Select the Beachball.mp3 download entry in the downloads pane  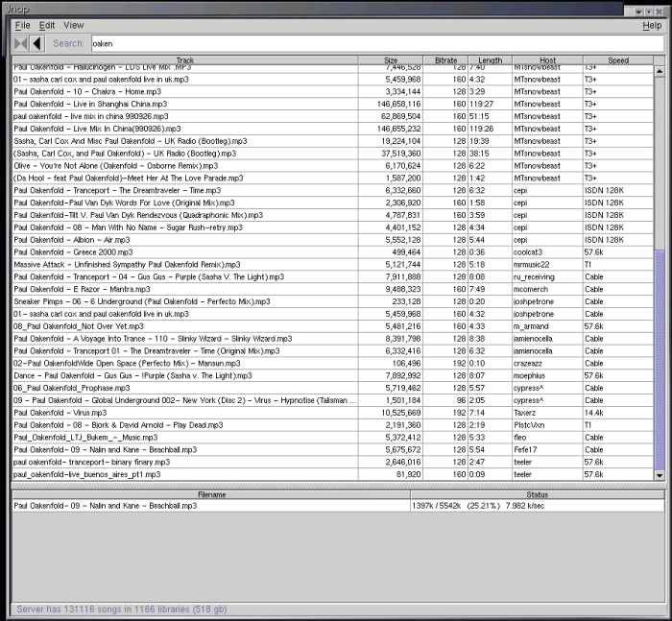click(339, 506)
